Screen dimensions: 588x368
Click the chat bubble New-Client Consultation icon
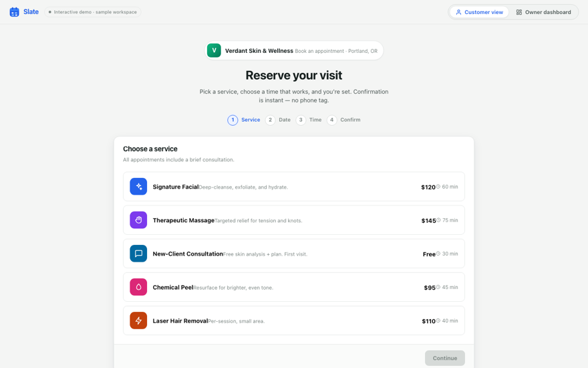138,254
